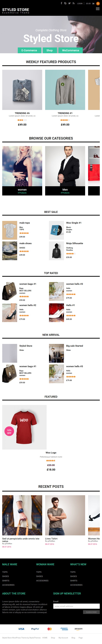Viewport: 102px width, 644px height.
Task: Click the Visa payment logo
Action: point(21,629)
